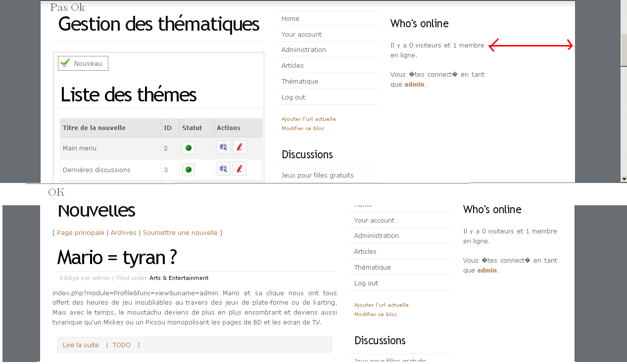Open the Mario = tyran ? article title
This screenshot has height=364, width=627.
coord(117,257)
